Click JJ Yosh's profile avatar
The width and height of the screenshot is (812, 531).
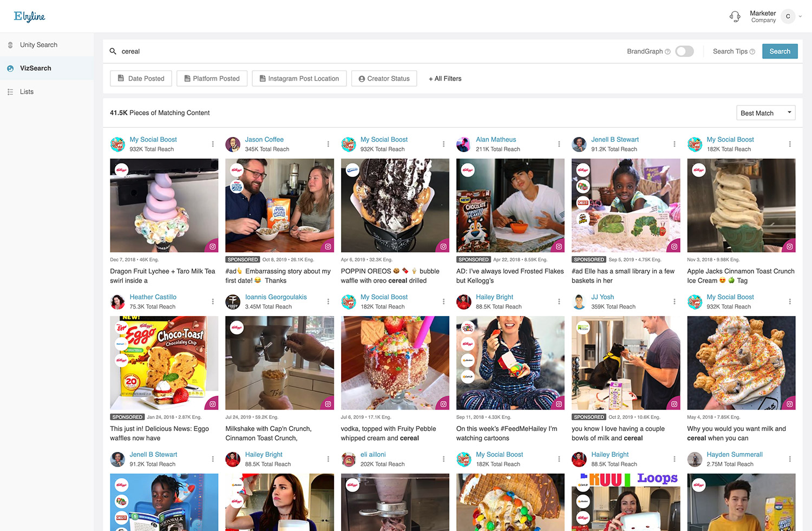pos(579,302)
